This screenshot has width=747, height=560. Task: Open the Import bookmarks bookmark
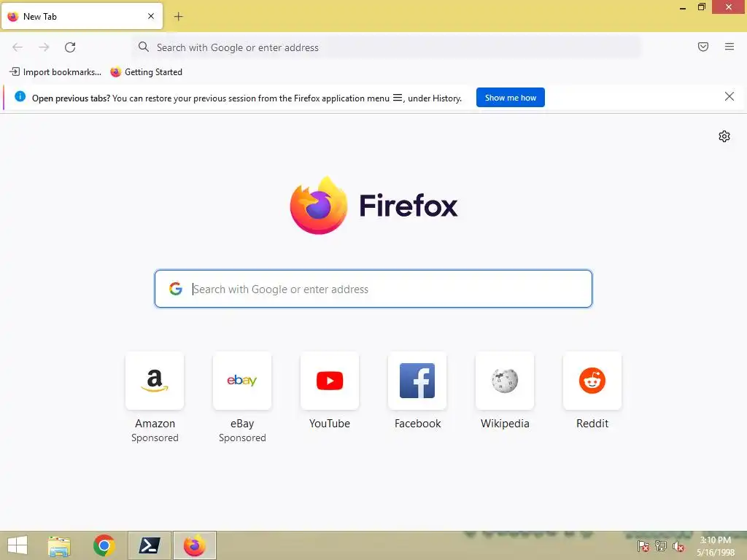click(x=55, y=72)
